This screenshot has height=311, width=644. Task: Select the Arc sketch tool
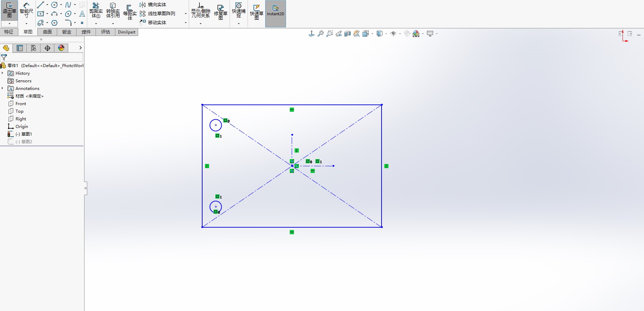pyautogui.click(x=54, y=14)
